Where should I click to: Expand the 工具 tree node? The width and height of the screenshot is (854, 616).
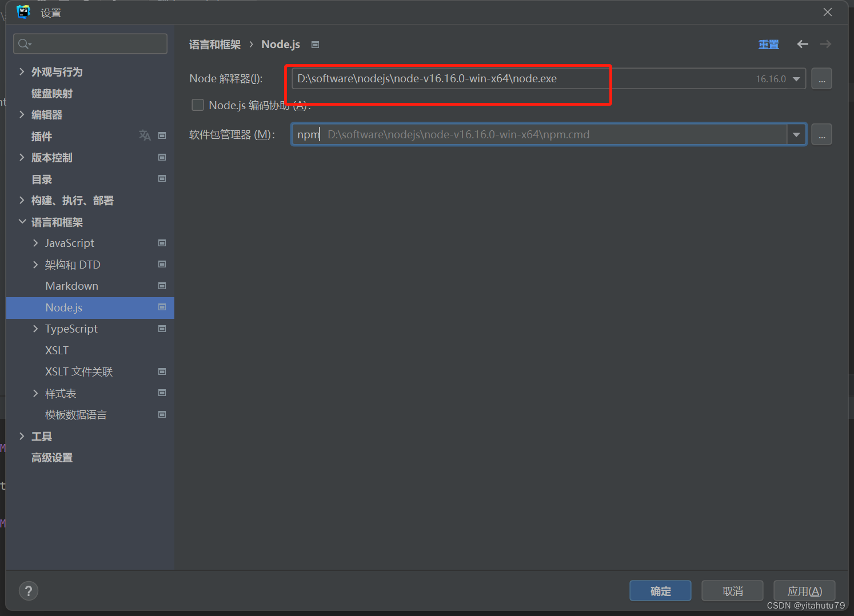coord(22,436)
